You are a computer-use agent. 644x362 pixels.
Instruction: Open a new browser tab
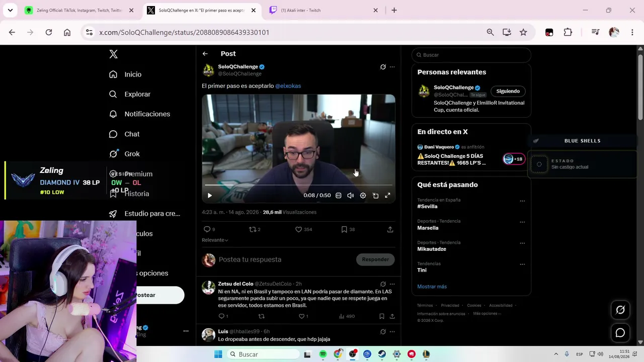394,10
